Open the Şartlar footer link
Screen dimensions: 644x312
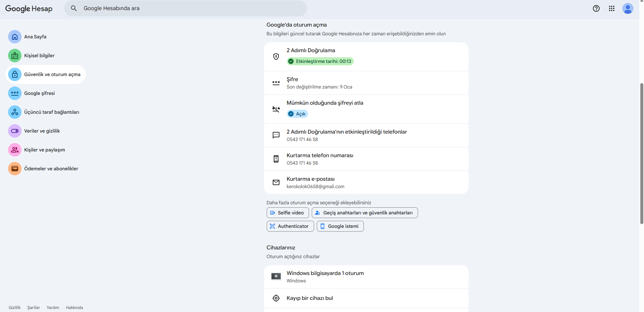[x=34, y=308]
